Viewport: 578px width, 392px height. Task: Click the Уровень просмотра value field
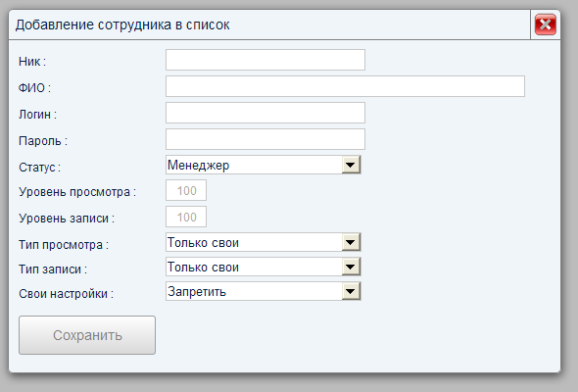pyautogui.click(x=186, y=190)
